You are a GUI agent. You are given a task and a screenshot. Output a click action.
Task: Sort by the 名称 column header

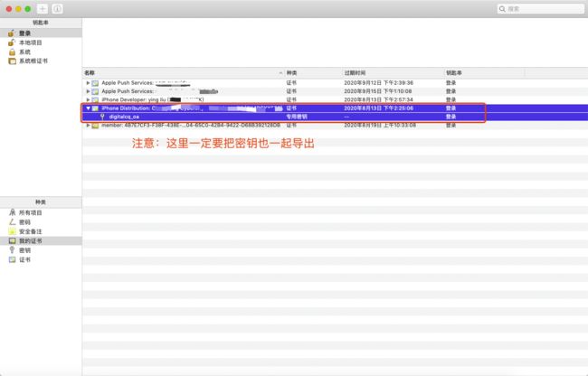pos(184,72)
